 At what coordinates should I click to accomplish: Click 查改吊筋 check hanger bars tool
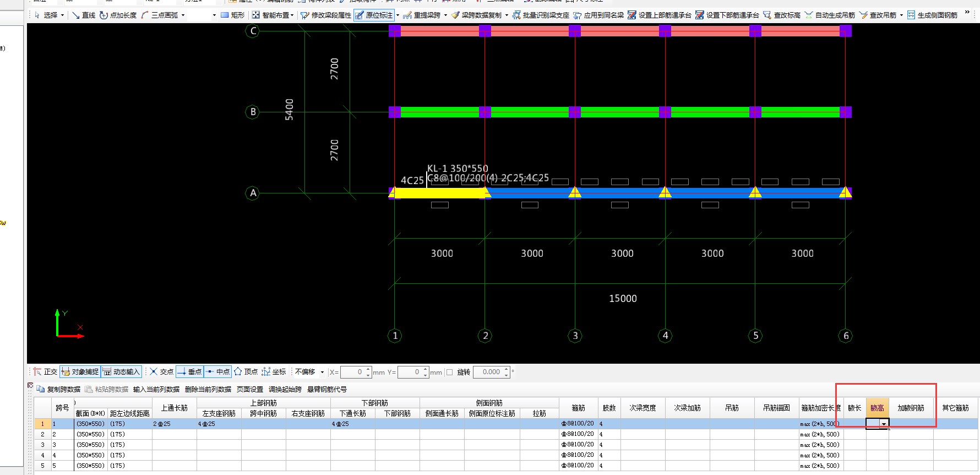coord(878,15)
